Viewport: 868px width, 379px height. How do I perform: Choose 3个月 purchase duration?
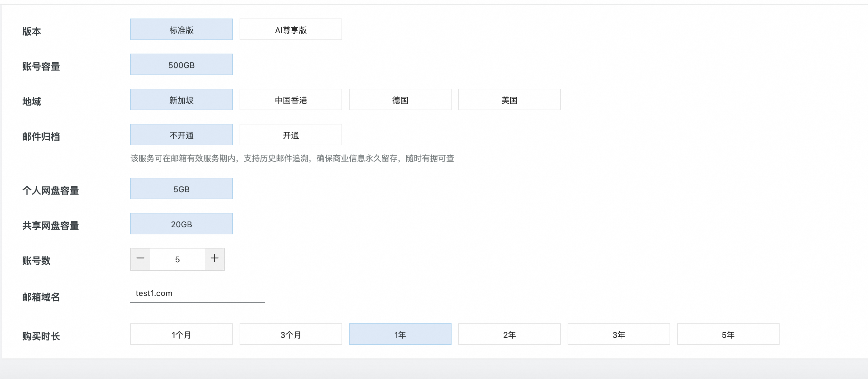(291, 334)
